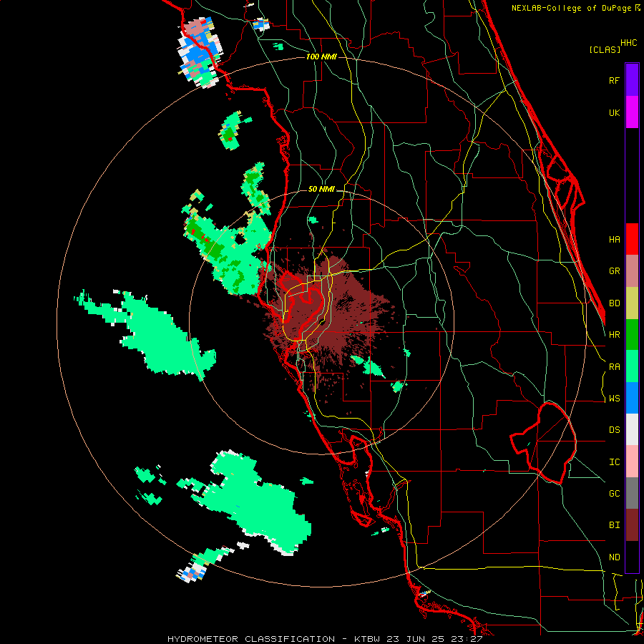
Task: Click the UK magenta legend color swatch
Action: (632, 112)
